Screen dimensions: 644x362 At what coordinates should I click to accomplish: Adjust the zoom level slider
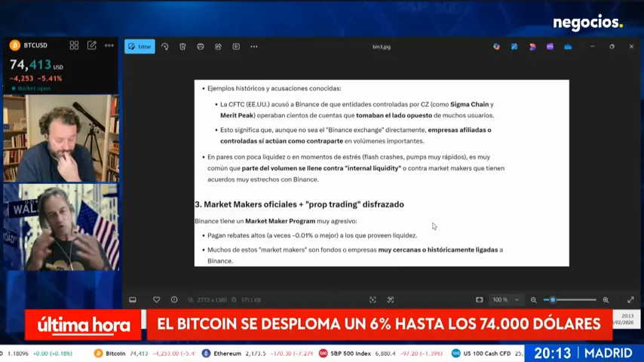tap(569, 300)
